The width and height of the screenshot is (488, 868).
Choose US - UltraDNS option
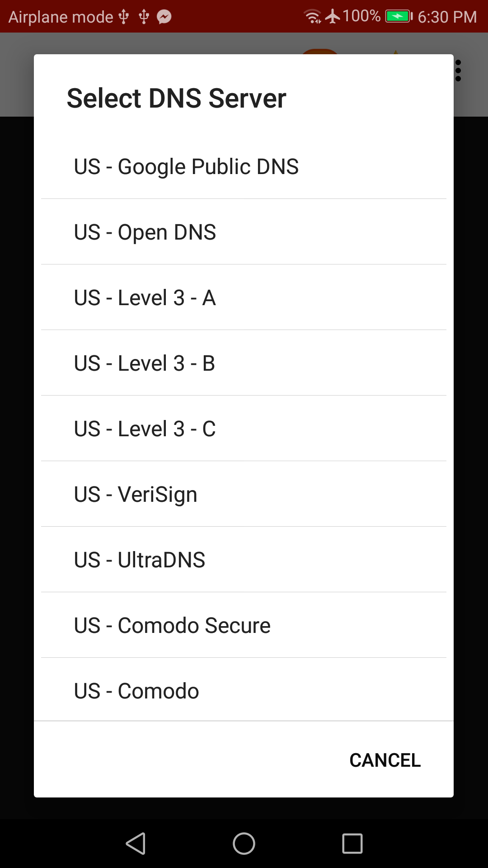point(244,560)
